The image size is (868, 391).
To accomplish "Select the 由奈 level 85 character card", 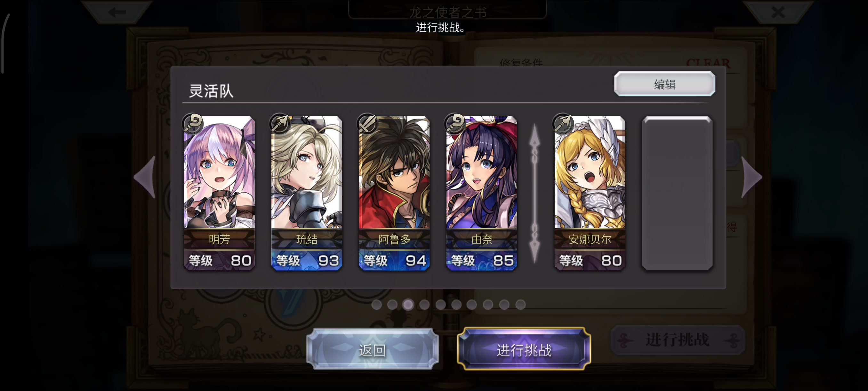I will coord(481,193).
